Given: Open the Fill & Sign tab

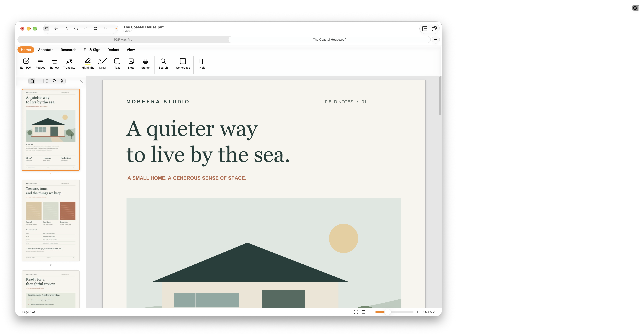Looking at the screenshot, I should coord(92,50).
